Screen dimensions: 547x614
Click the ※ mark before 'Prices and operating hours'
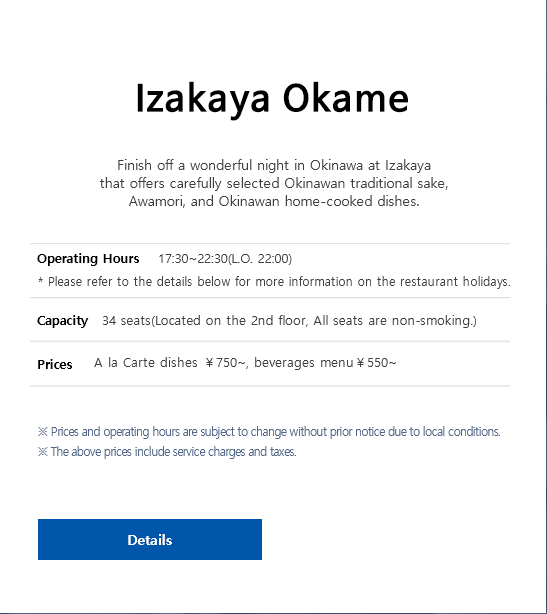point(43,432)
